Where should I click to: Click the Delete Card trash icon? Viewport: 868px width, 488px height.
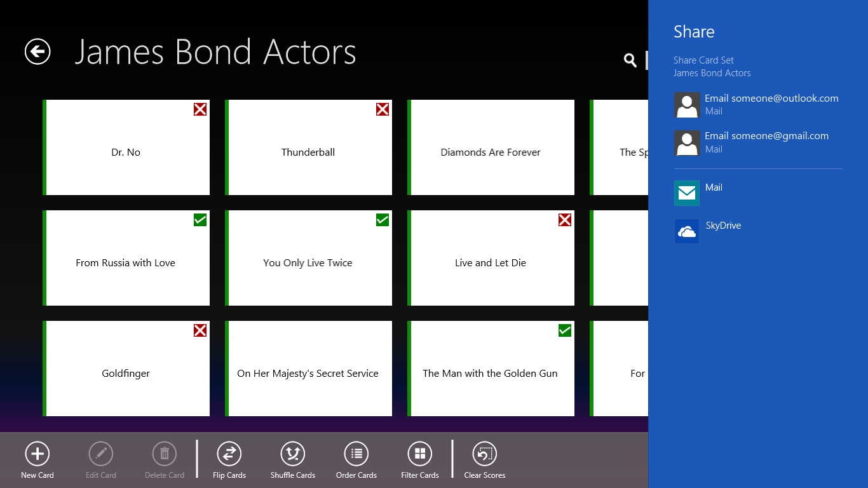(164, 455)
